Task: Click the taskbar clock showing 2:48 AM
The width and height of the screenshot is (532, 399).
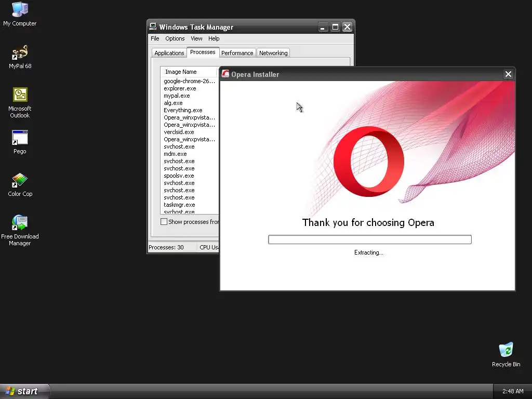Action: (513, 391)
